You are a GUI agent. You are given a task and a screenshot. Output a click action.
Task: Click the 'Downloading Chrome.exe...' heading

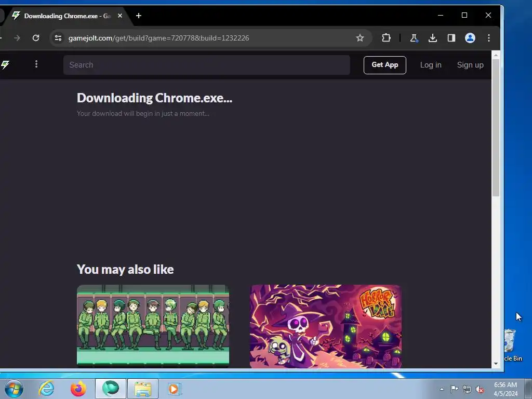coord(155,98)
